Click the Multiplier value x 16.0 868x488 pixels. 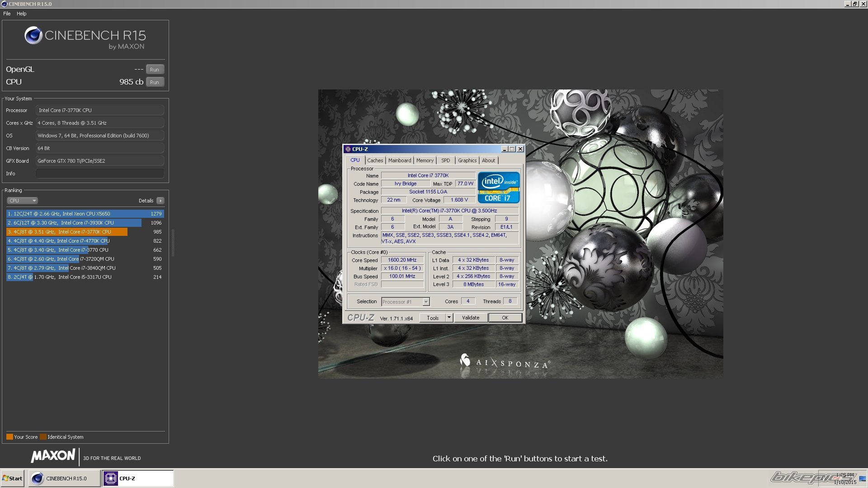[402, 268]
